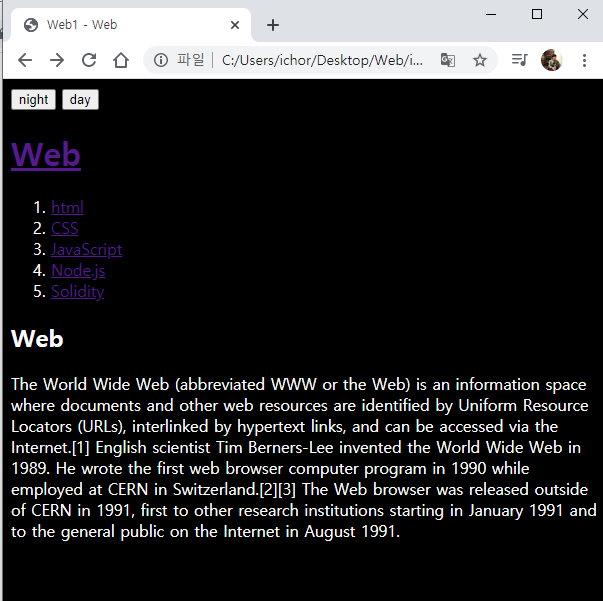Click the address bar URL
Image resolution: width=603 pixels, height=601 pixels.
[x=322, y=60]
